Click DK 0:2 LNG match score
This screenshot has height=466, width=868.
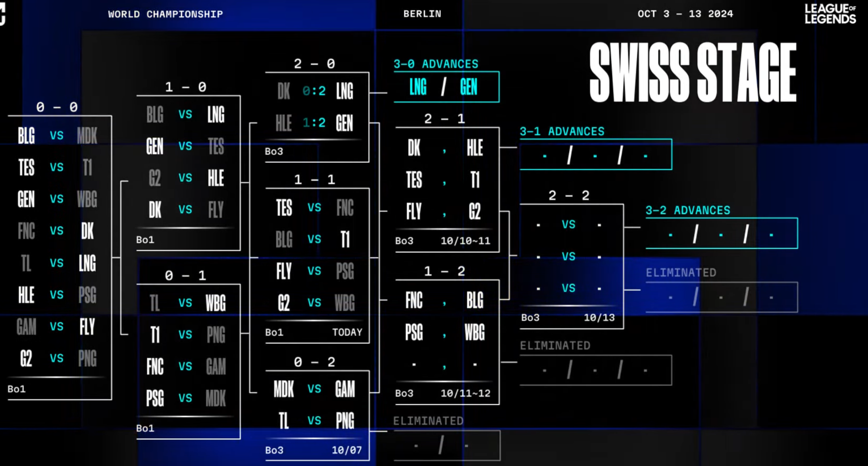(314, 91)
